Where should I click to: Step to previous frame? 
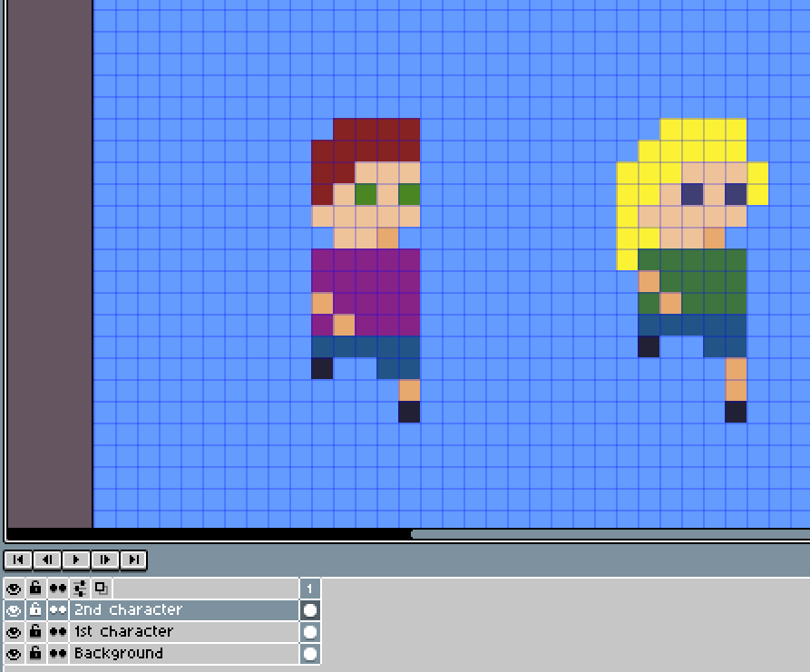point(47,560)
